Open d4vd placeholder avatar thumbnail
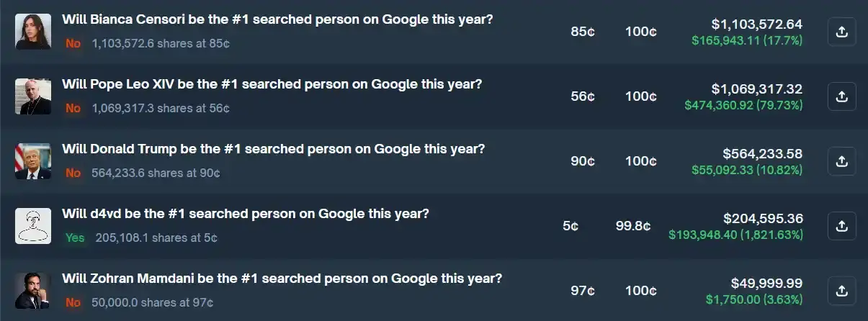The height and width of the screenshot is (321, 868). tap(33, 226)
